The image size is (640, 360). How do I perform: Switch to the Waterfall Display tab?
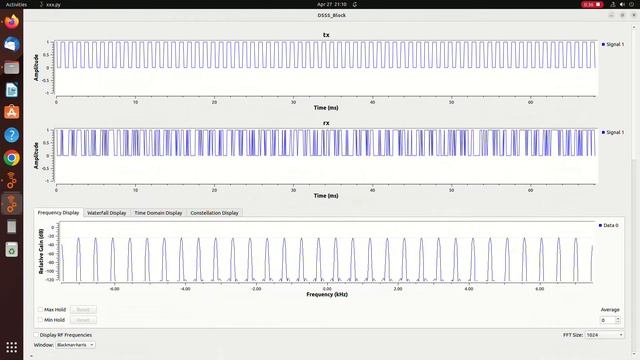click(107, 213)
